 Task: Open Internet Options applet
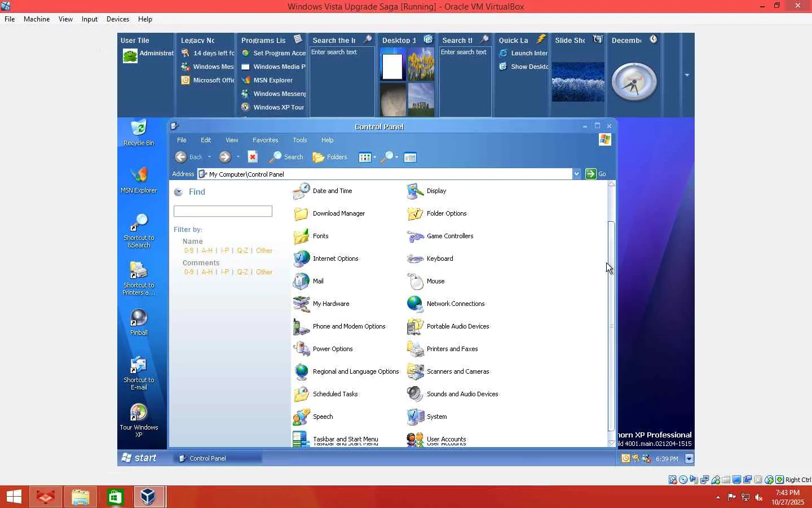tap(325, 259)
